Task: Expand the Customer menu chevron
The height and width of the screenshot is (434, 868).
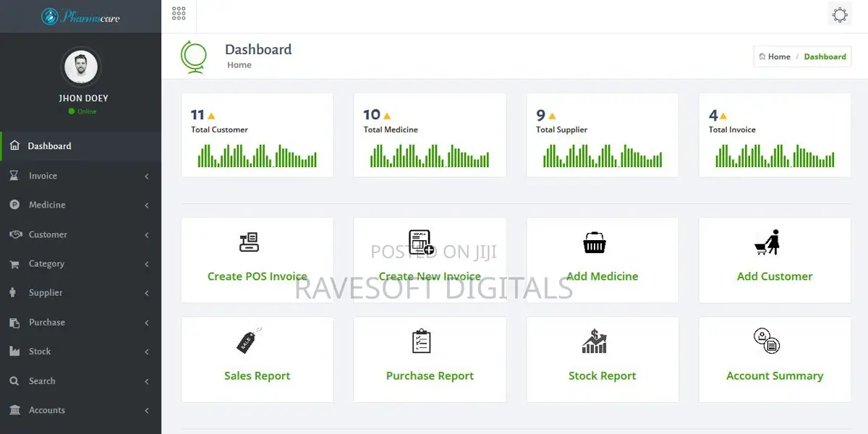Action: point(147,235)
